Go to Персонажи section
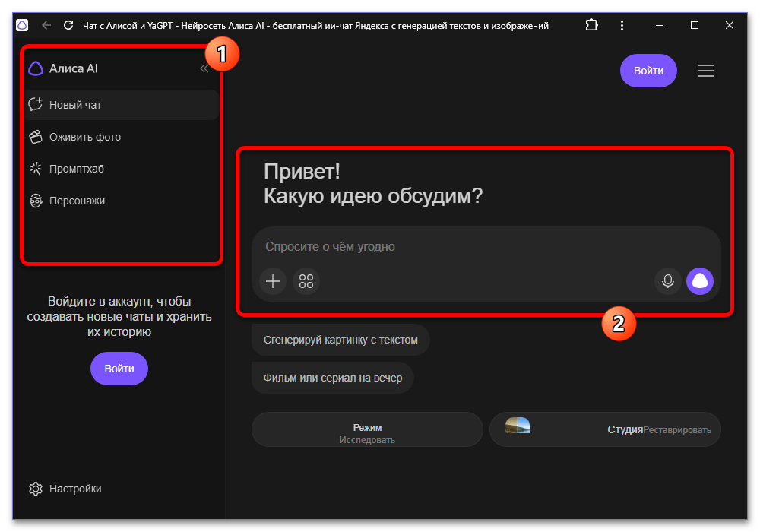760x532 pixels. tap(122, 201)
